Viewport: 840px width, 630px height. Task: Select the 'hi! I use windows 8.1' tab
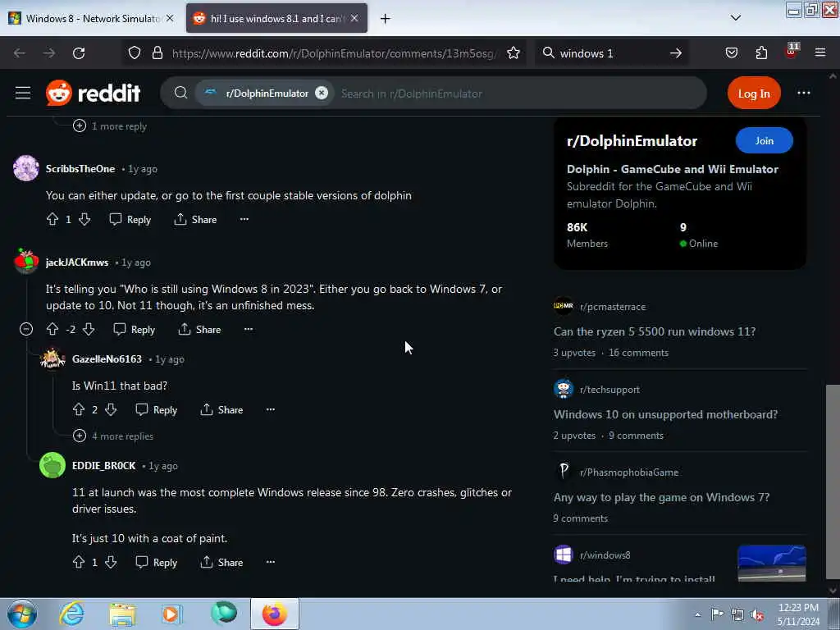[276, 18]
